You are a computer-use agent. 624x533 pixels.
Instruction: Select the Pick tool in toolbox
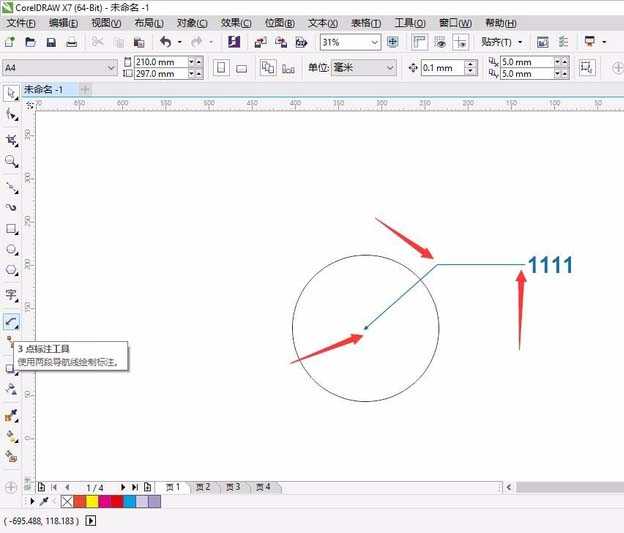[11, 93]
